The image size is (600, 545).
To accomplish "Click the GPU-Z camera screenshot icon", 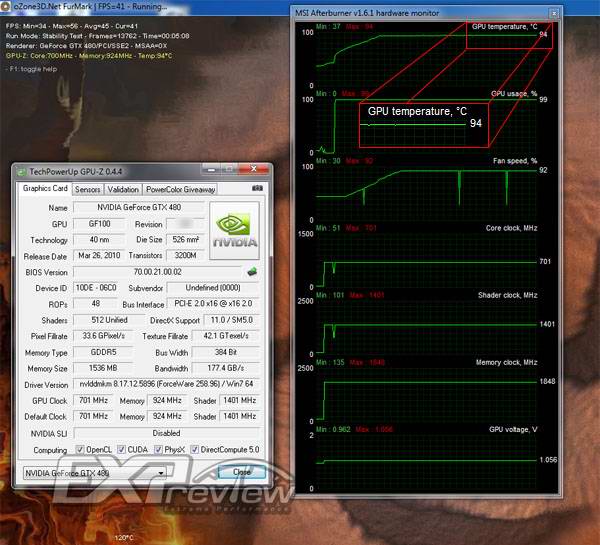I will tap(257, 188).
